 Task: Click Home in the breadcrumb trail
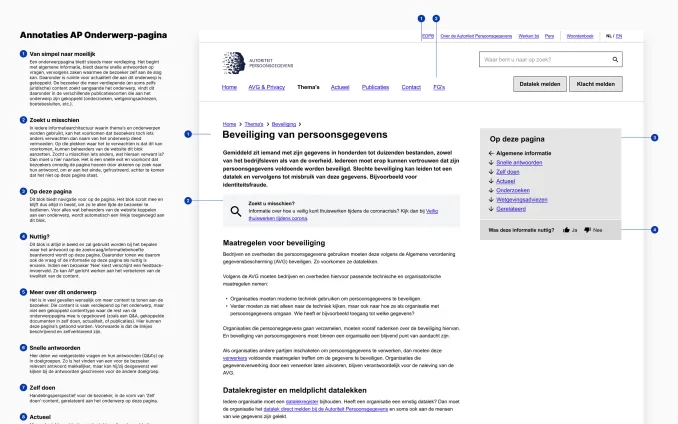click(229, 124)
